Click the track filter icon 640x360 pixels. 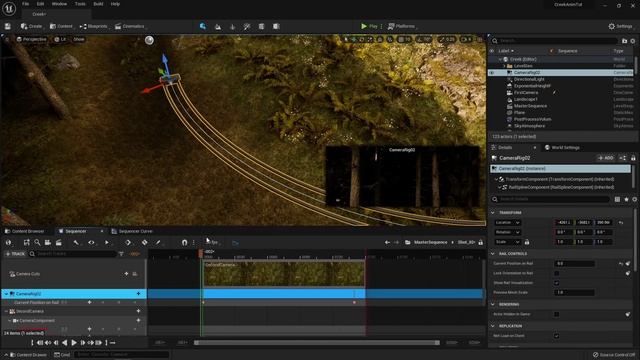pyautogui.click(x=121, y=254)
